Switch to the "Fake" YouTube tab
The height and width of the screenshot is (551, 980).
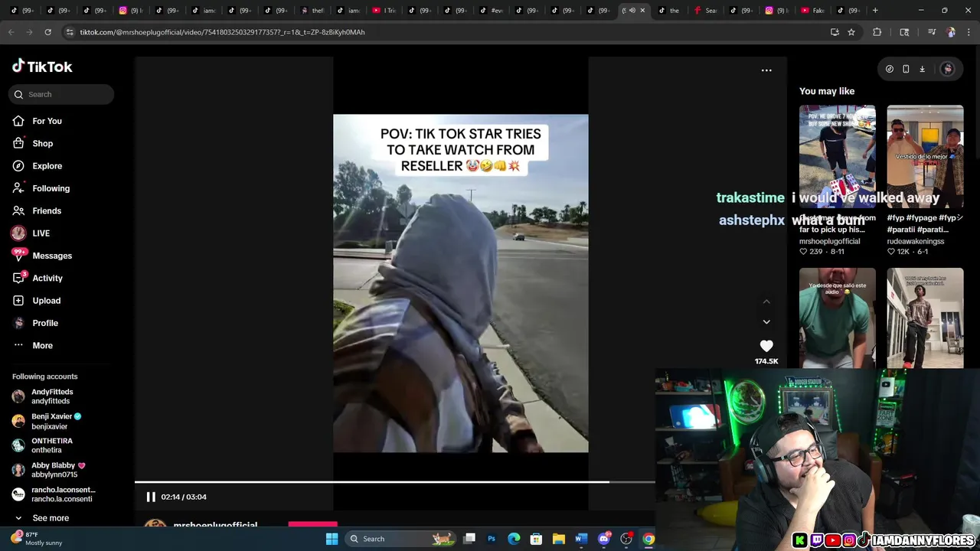pyautogui.click(x=814, y=11)
